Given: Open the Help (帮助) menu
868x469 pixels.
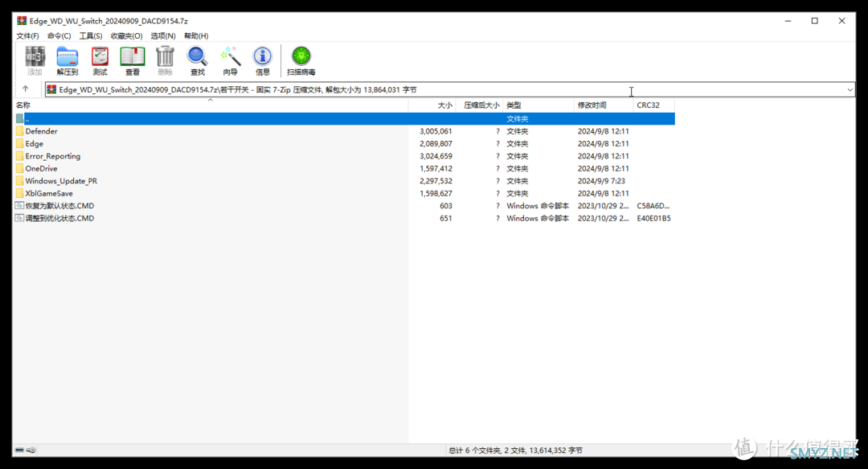Looking at the screenshot, I should (196, 36).
